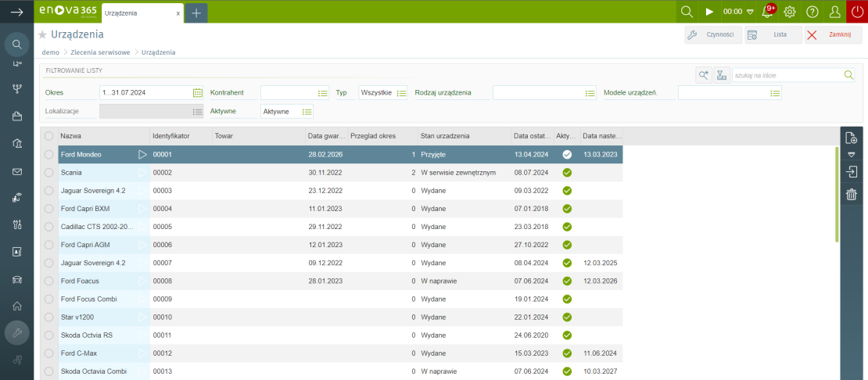Add a new device record icon
This screenshot has width=868, height=380.
coord(852,138)
